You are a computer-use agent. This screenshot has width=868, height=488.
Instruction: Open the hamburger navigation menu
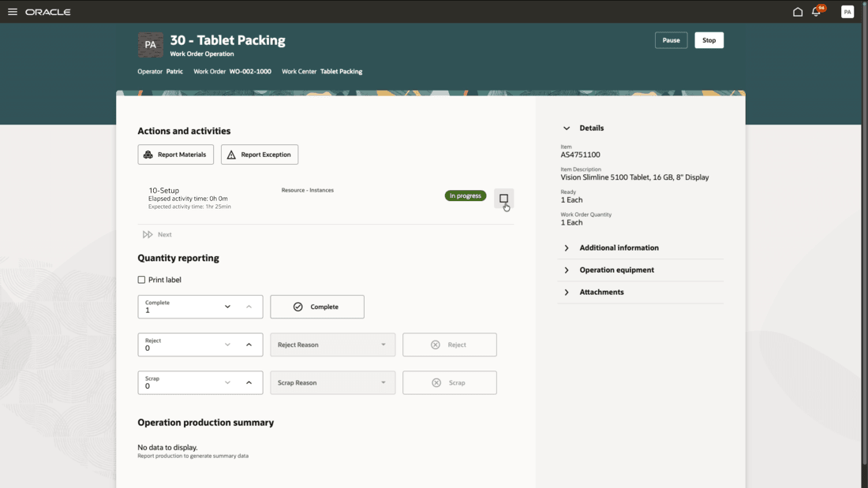(13, 12)
